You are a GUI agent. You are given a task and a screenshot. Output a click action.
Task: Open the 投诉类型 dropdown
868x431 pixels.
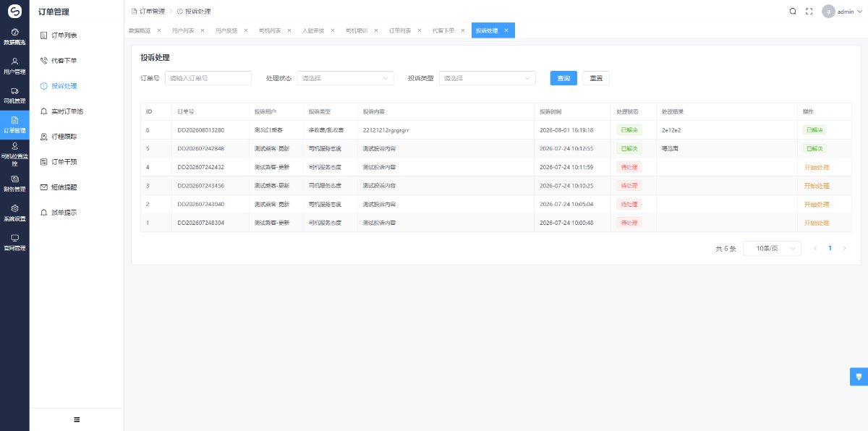click(487, 78)
